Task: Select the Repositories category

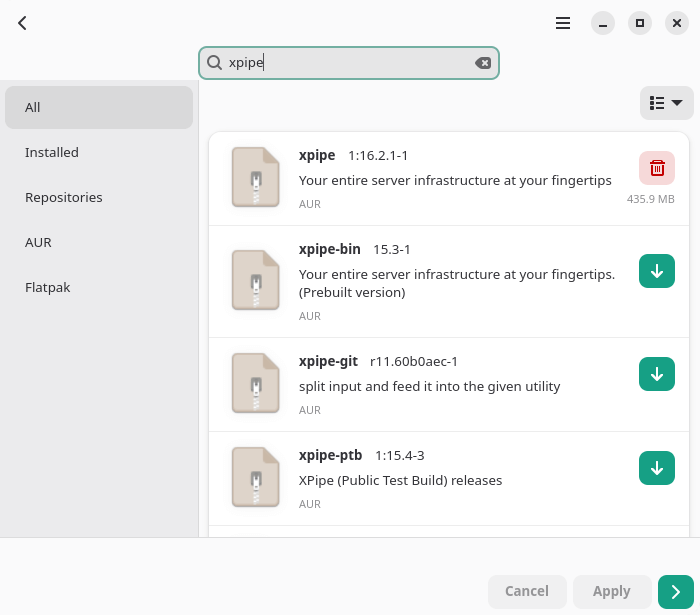Action: 99,197
